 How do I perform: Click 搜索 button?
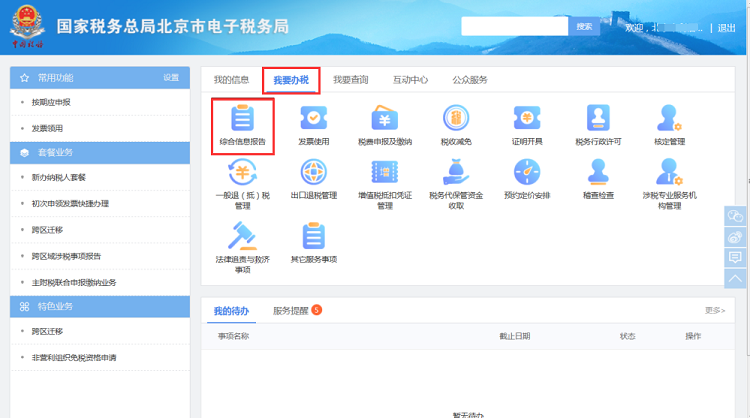[585, 27]
